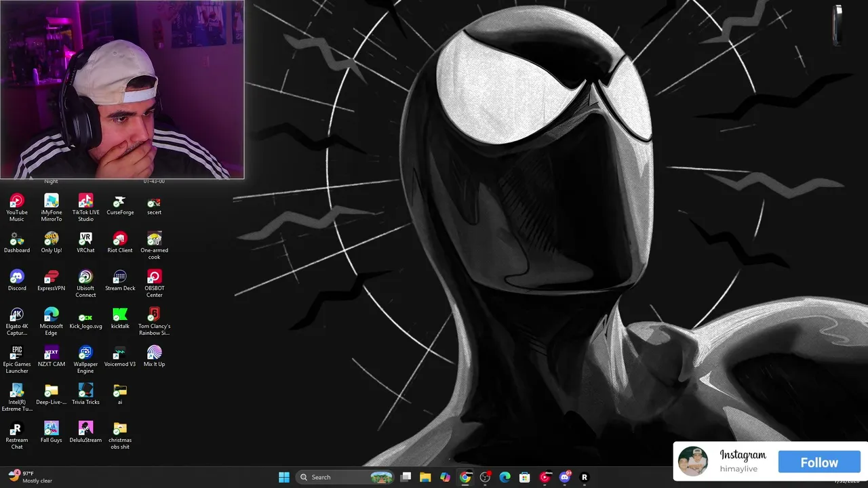Click the NZXT CAM desktop icon
868x488 pixels.
[x=52, y=357]
